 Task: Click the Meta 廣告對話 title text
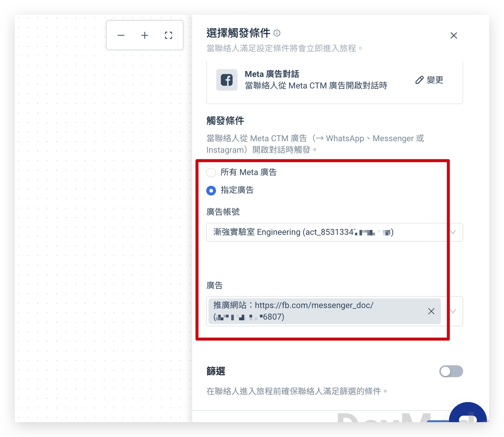click(x=272, y=74)
